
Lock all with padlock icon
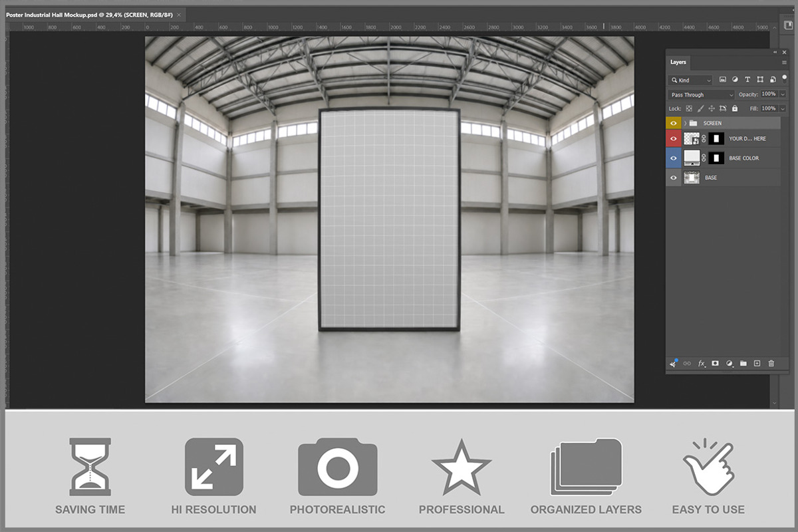(x=735, y=108)
